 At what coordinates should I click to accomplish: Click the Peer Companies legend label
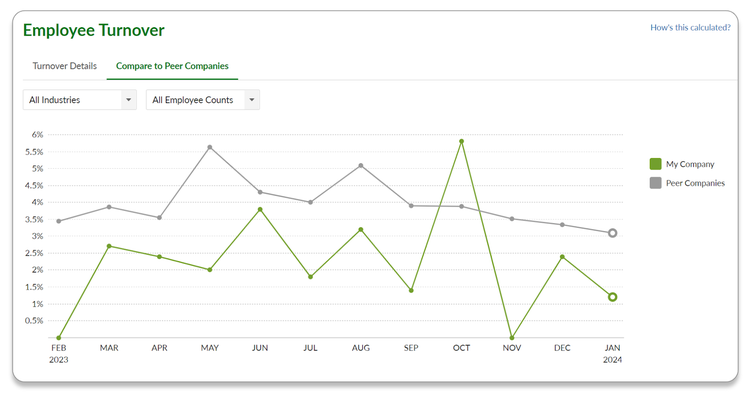tap(695, 183)
